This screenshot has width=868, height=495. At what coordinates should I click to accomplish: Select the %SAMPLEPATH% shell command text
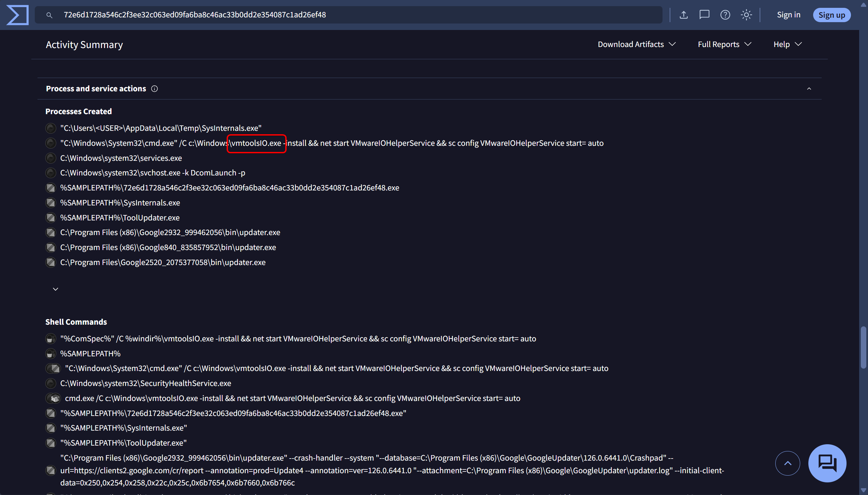pos(90,354)
